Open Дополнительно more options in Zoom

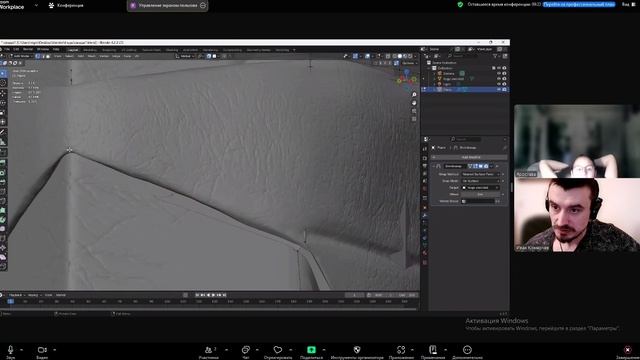(467, 350)
